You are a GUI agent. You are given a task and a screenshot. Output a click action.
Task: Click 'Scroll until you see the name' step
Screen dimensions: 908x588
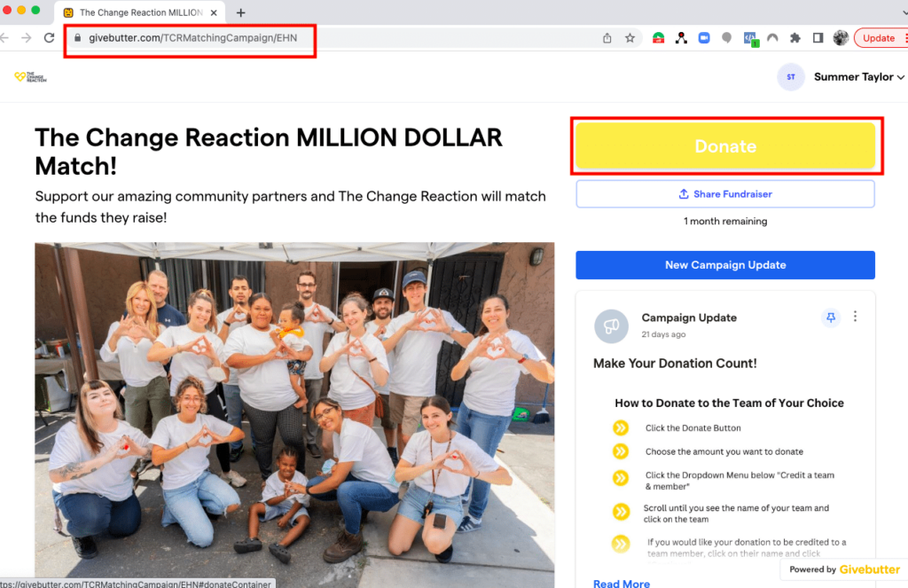[736, 514]
